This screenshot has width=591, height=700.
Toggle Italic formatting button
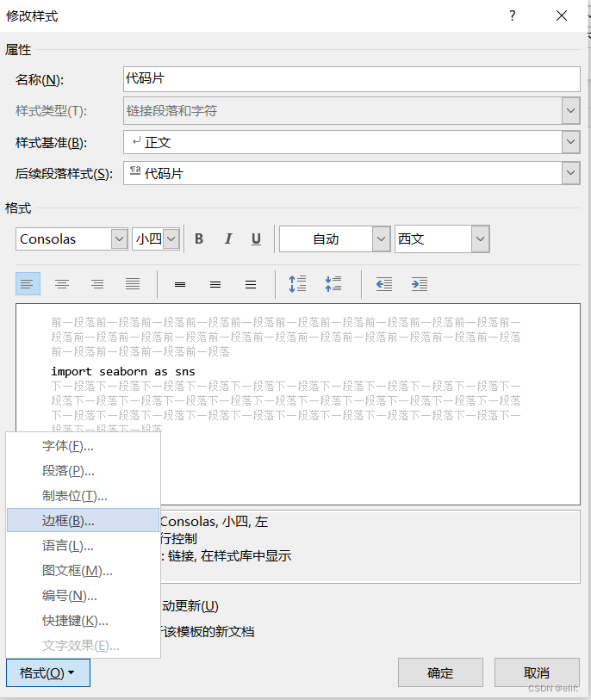click(x=227, y=239)
